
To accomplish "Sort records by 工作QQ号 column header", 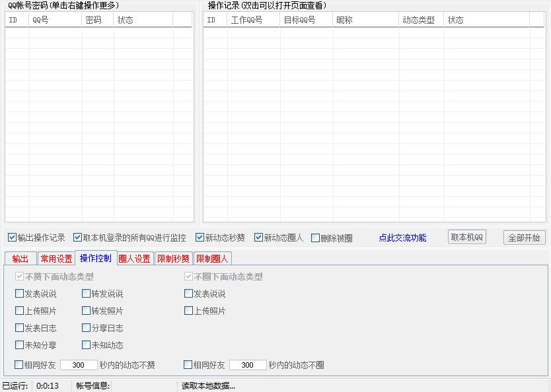I will 253,20.
